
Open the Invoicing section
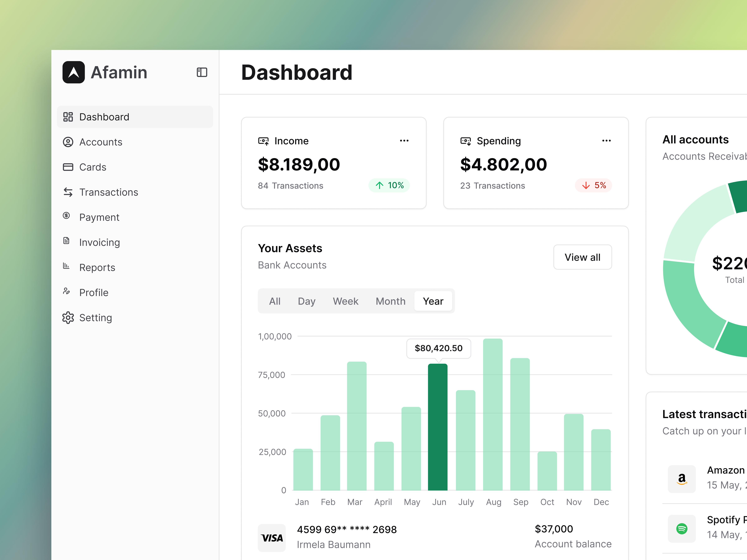(135, 242)
